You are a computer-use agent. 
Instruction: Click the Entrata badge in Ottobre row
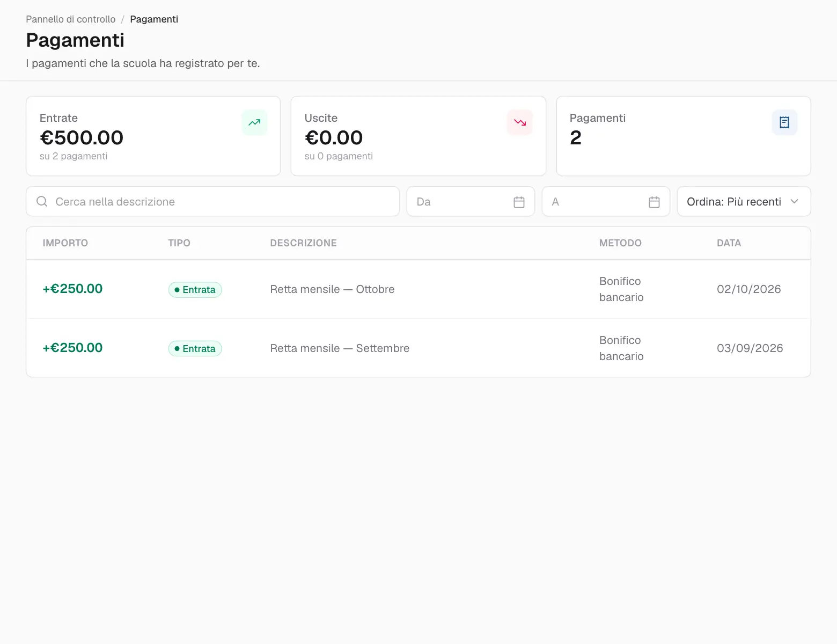pos(195,290)
